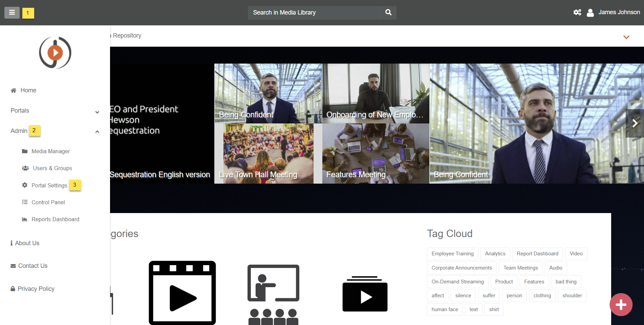
Task: Click the user profile avatar icon
Action: [x=590, y=13]
